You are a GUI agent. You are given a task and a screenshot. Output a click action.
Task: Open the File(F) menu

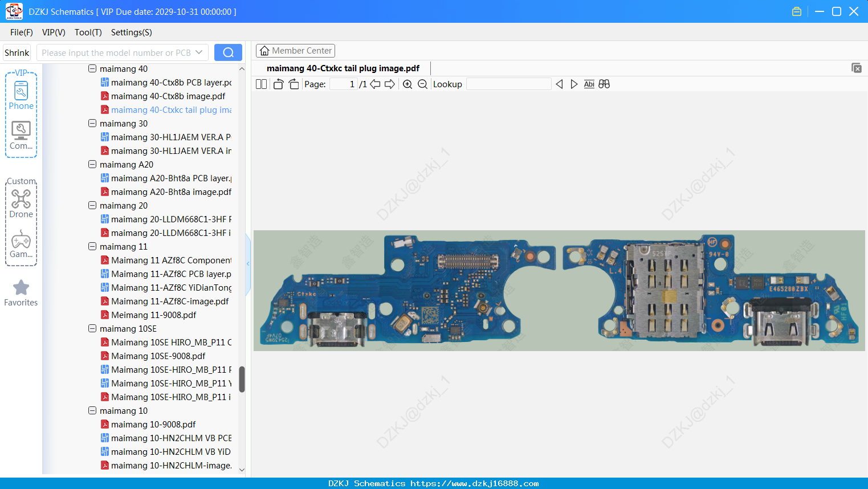pyautogui.click(x=22, y=32)
